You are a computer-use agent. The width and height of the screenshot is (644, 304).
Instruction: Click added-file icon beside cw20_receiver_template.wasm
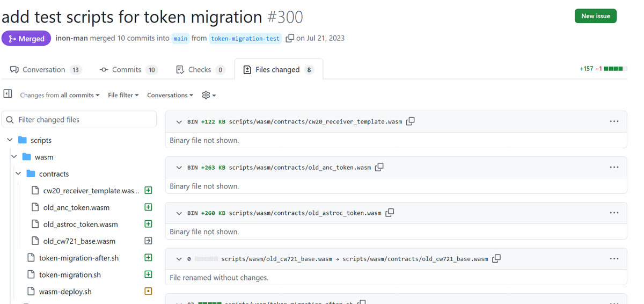(149, 190)
